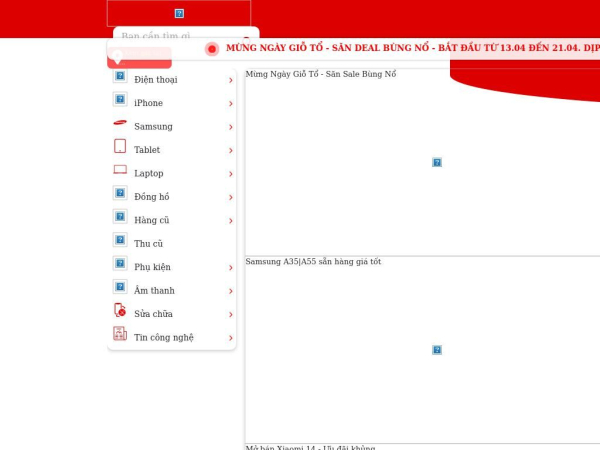Open the Sửa chữa menu item
600x450 pixels.
click(172, 314)
